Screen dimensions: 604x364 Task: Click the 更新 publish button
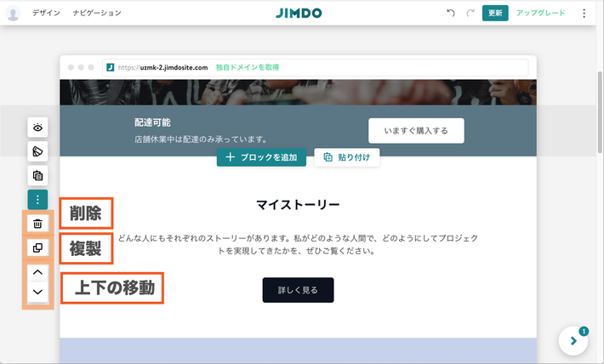pos(495,13)
